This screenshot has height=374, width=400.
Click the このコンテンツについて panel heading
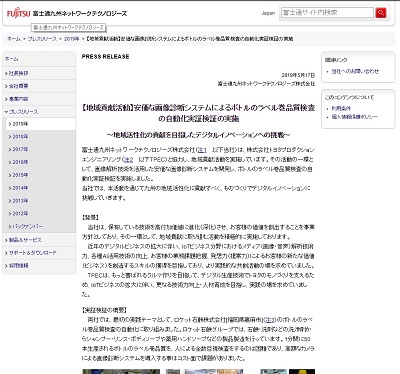pos(349,97)
